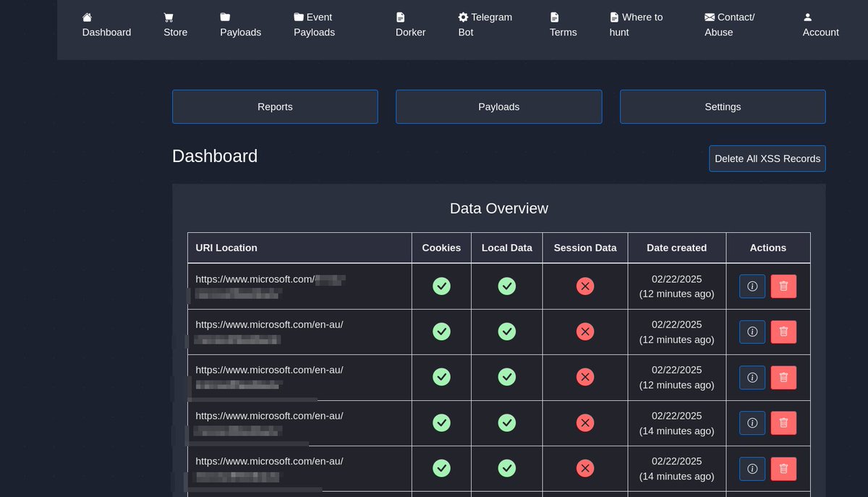Delete the first XSS record with trash icon
The width and height of the screenshot is (868, 497).
tap(783, 286)
